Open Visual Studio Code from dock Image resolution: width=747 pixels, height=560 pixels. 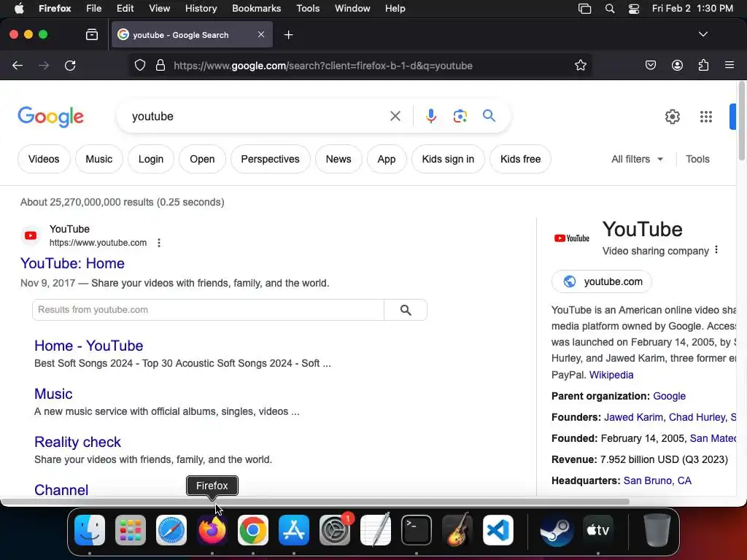pos(498,530)
